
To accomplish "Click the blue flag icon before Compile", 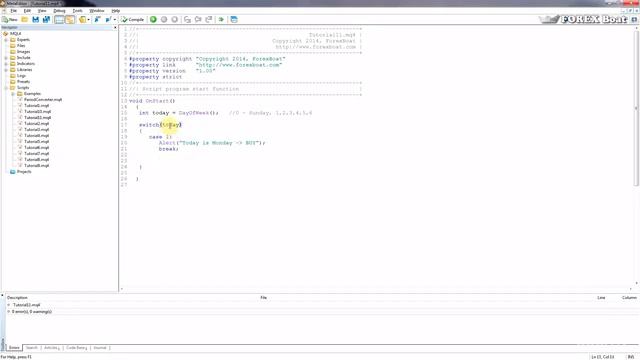I will [x=97, y=20].
